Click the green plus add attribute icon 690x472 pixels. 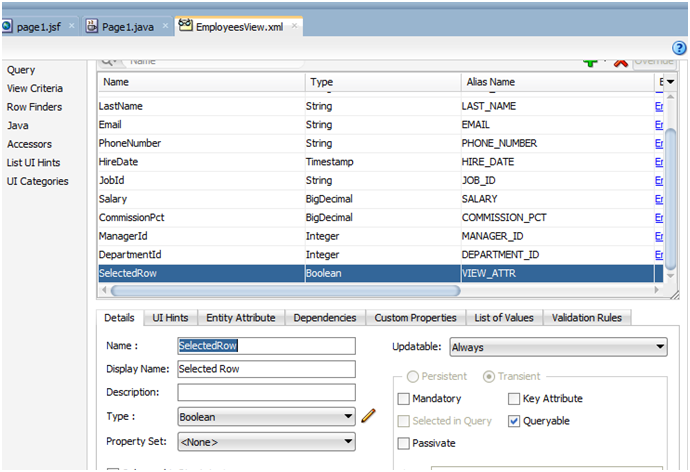(591, 62)
